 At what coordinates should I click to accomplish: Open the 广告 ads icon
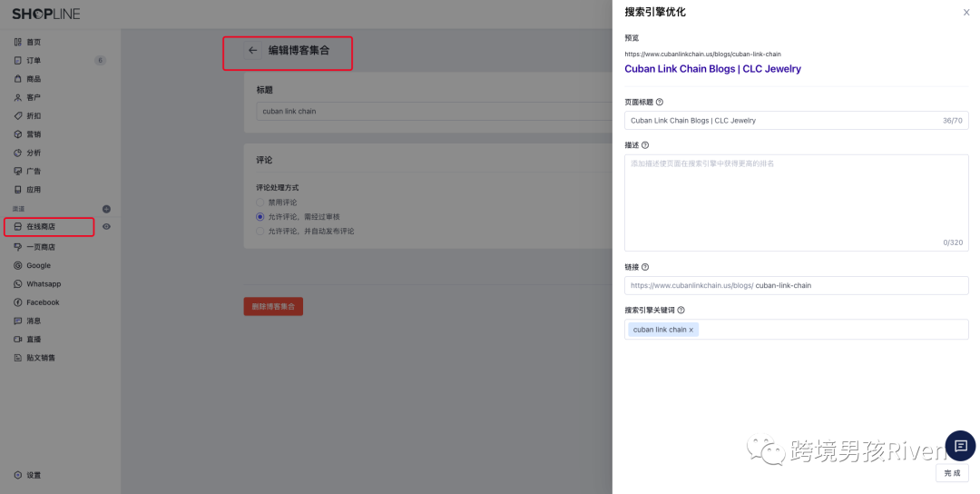click(17, 172)
